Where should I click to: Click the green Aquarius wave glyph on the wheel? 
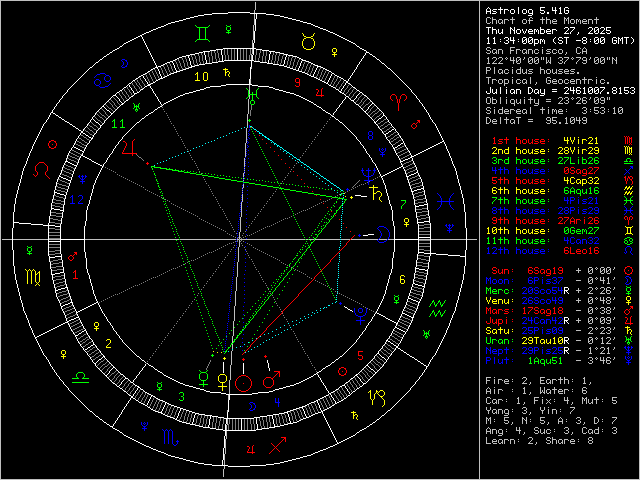[438, 309]
